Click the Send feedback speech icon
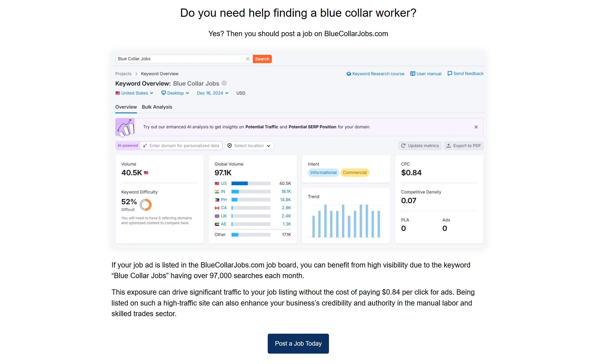This screenshot has width=606, height=364. tap(450, 73)
